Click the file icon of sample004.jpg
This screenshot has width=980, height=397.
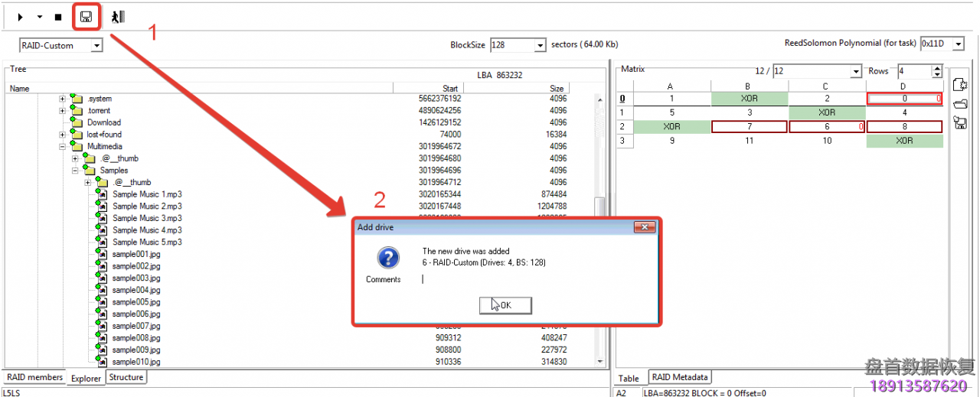[x=101, y=290]
